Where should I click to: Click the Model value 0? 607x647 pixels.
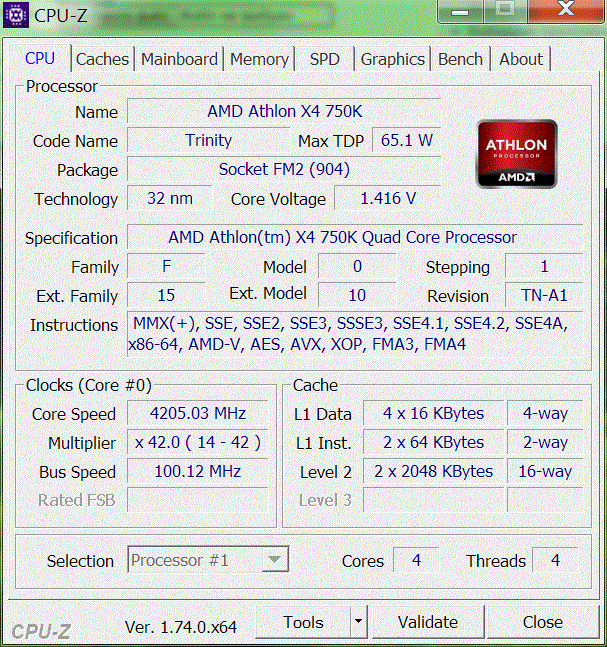point(357,266)
